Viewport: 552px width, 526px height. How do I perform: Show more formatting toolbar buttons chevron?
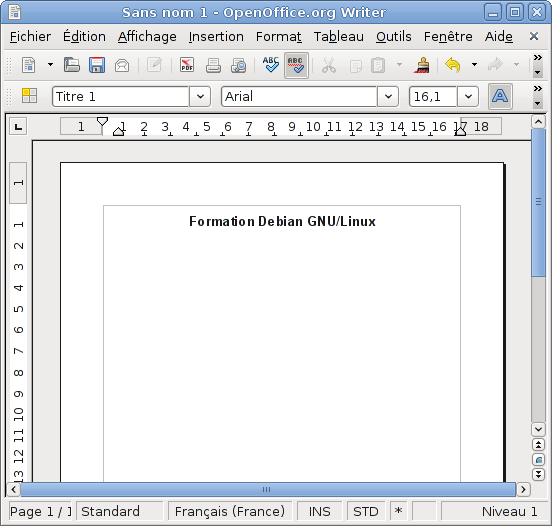pos(538,88)
